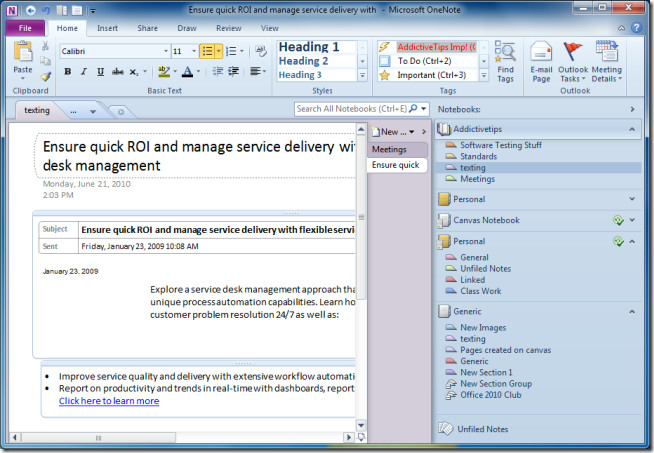
Task: Switch to the Insert ribbon tab
Action: 107,28
